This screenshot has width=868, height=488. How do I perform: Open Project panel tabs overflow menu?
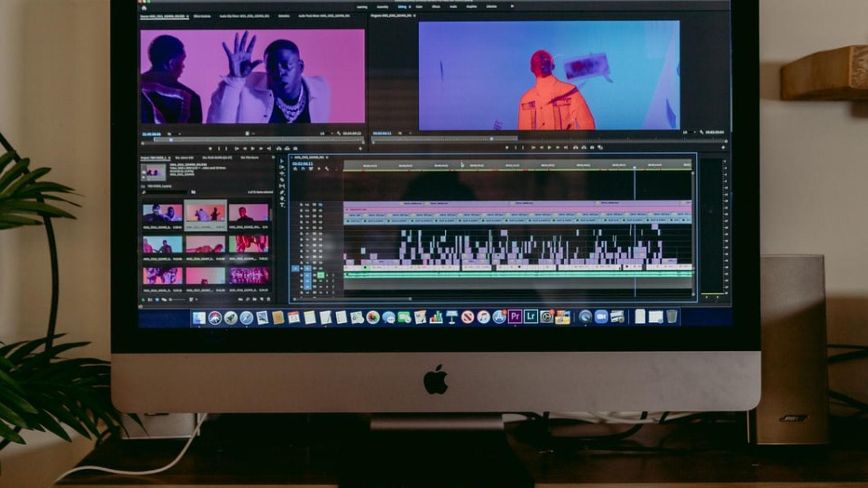point(273,157)
